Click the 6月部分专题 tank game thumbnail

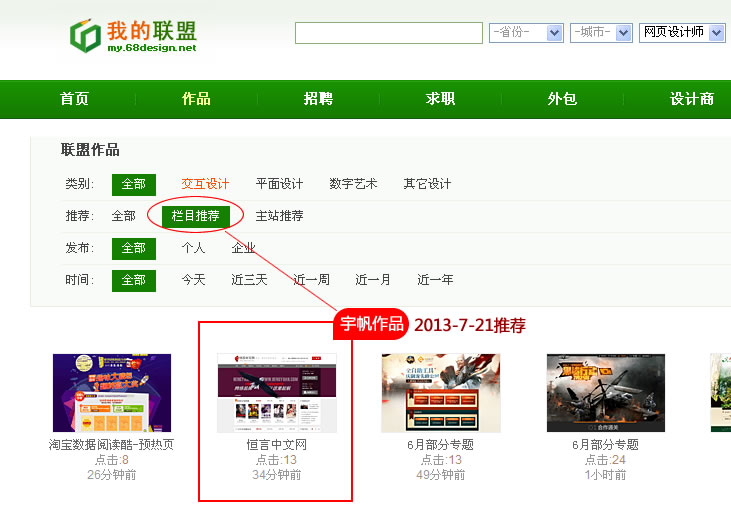pos(606,393)
